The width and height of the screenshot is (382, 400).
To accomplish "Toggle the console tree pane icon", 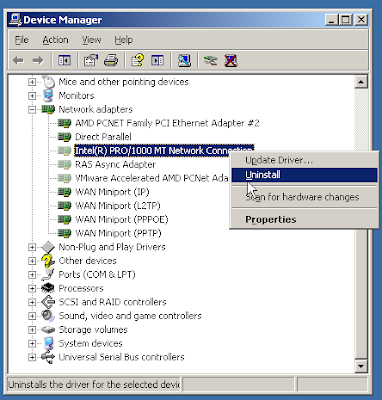I will pyautogui.click(x=64, y=60).
